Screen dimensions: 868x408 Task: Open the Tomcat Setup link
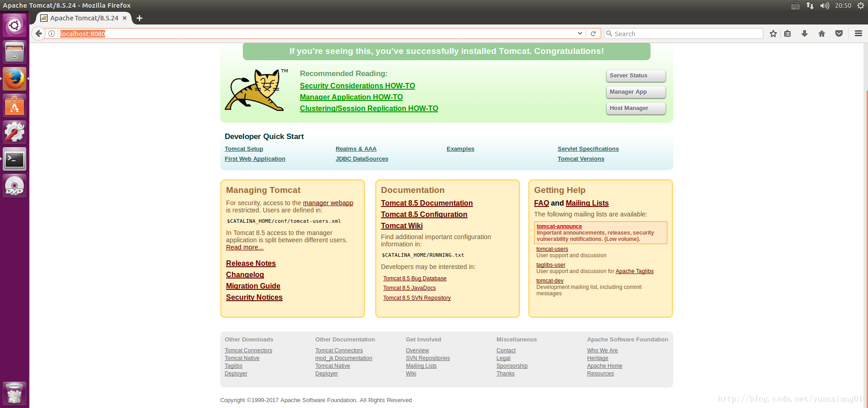244,149
